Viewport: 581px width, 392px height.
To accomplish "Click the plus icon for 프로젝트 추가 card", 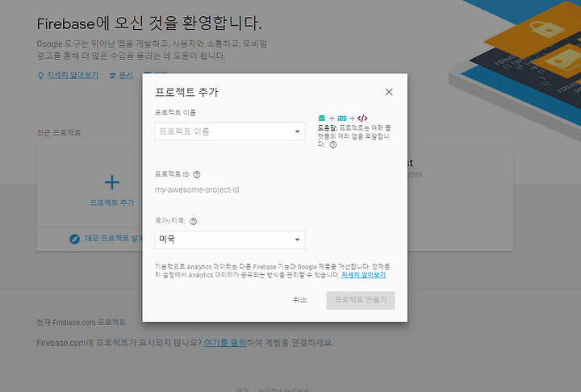I will (x=112, y=182).
